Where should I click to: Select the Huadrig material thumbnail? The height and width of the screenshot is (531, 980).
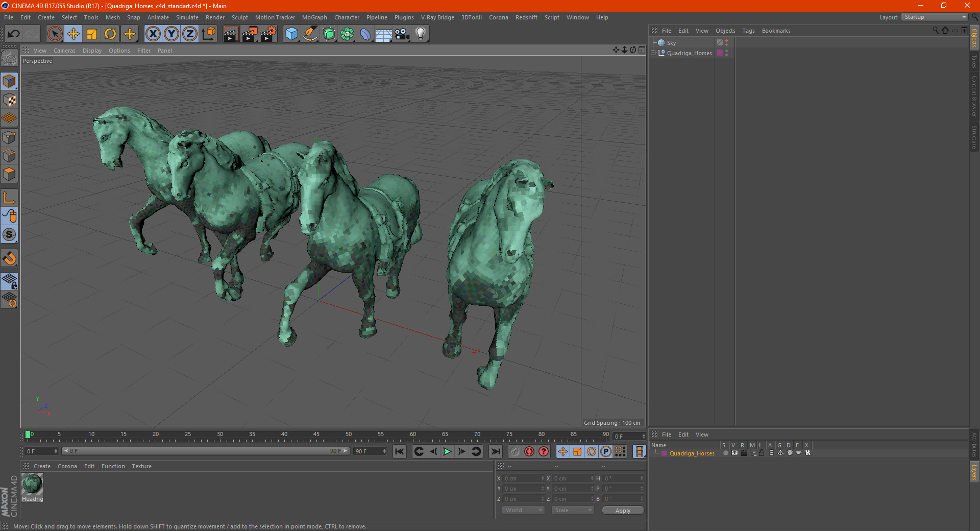[32, 484]
